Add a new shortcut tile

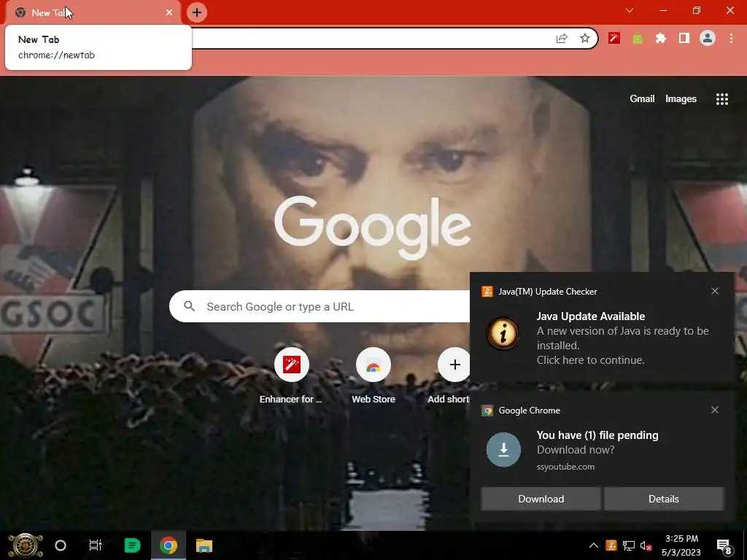point(454,365)
